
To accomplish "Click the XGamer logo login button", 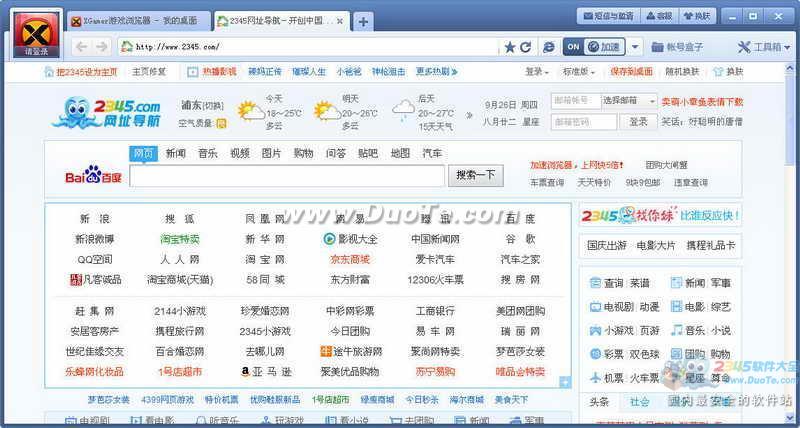I will 36,35.
